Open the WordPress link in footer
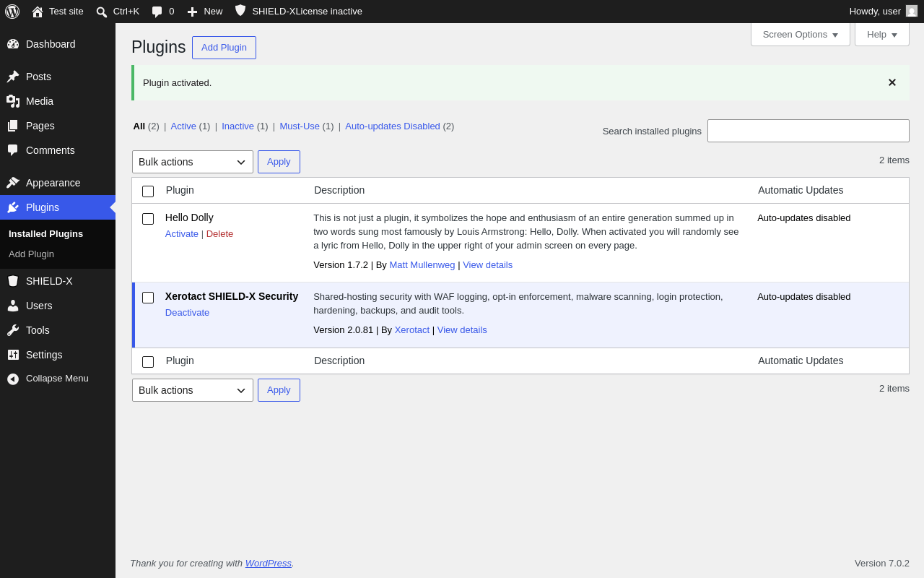The image size is (924, 578). (x=269, y=563)
